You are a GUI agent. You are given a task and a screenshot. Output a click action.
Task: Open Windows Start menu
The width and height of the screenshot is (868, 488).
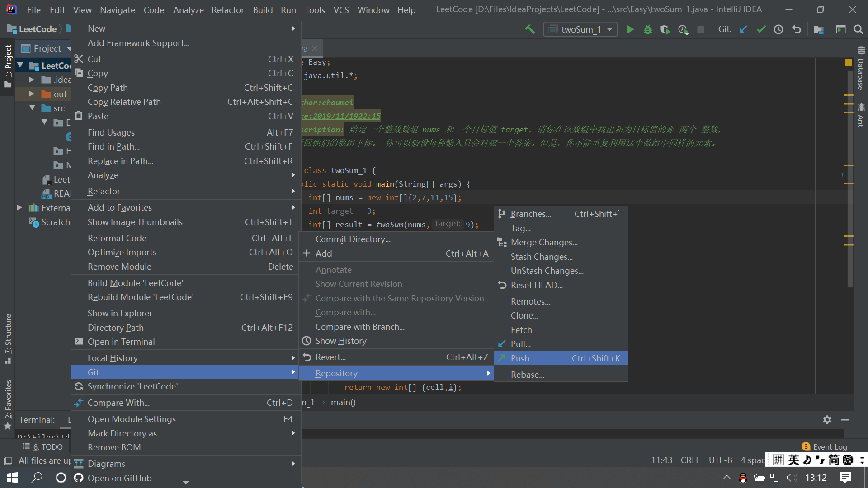pyautogui.click(x=12, y=478)
